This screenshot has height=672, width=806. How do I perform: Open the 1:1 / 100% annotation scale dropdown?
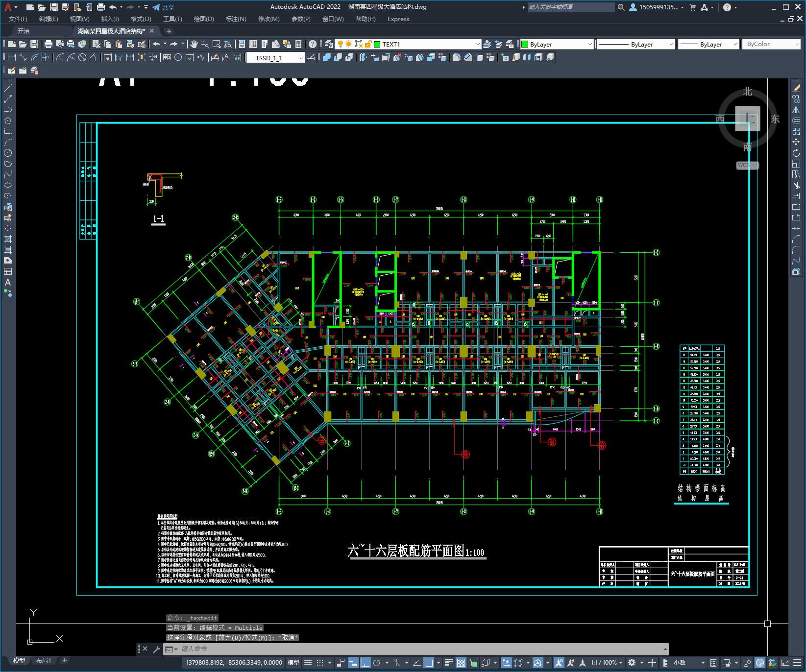point(607,663)
